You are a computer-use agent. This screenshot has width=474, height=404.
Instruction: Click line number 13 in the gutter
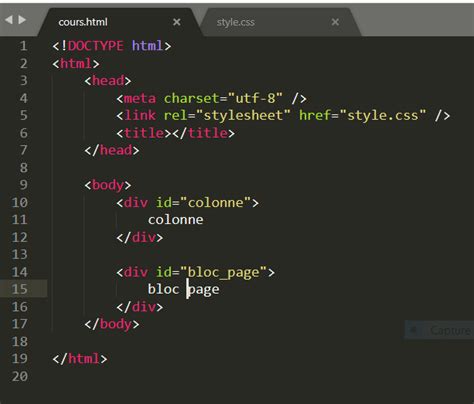point(20,255)
